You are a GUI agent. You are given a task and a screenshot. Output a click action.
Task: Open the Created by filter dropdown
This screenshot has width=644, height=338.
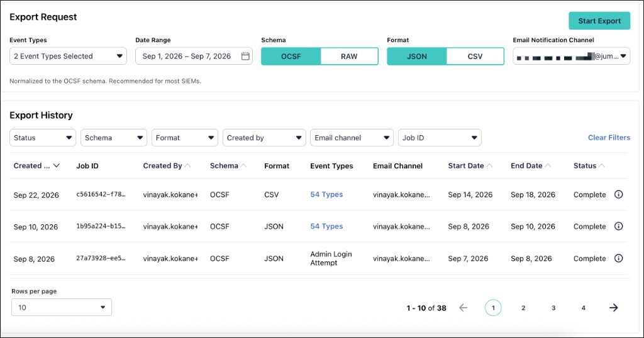click(264, 138)
